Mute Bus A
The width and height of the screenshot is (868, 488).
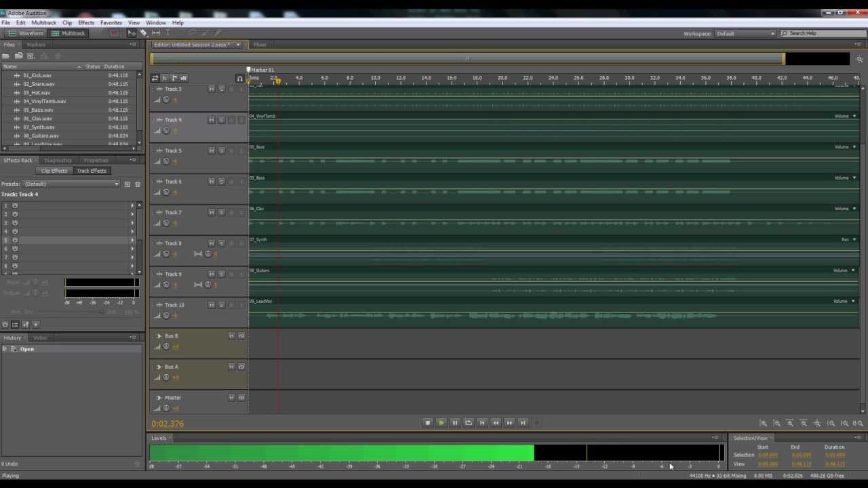coord(231,367)
